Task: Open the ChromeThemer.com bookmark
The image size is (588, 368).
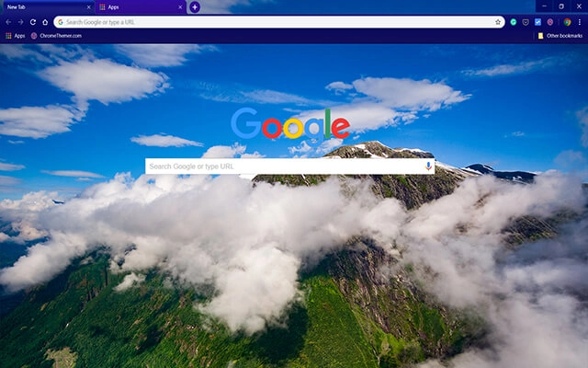Action: 56,36
